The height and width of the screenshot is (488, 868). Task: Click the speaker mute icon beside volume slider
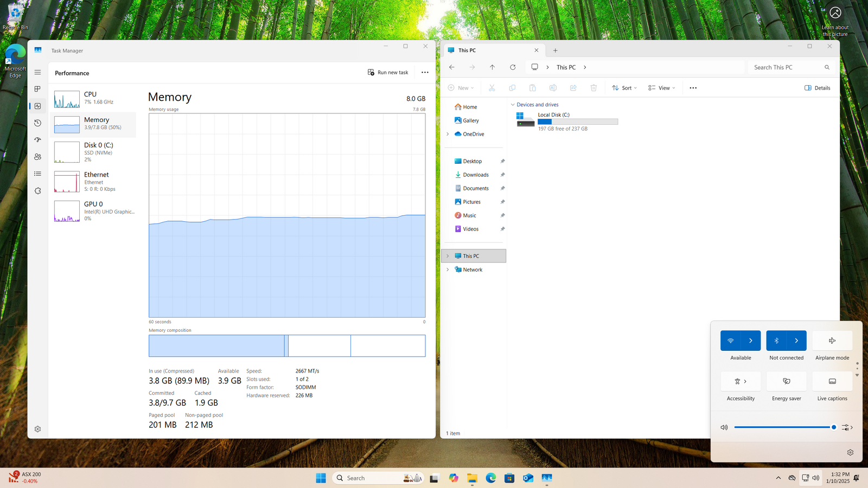click(x=724, y=427)
